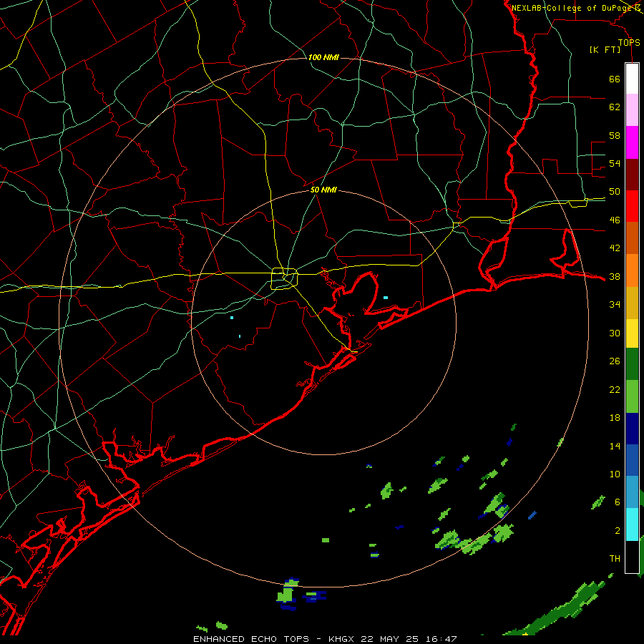644x644 pixels.
Task: Click the light green legend swatch
Action: pos(632,396)
